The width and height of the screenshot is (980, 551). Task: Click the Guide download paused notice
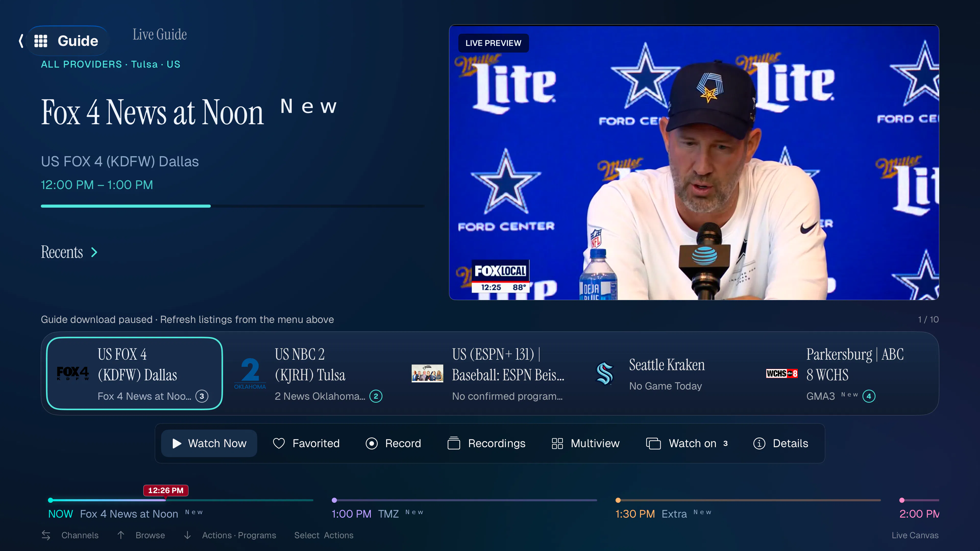187,319
